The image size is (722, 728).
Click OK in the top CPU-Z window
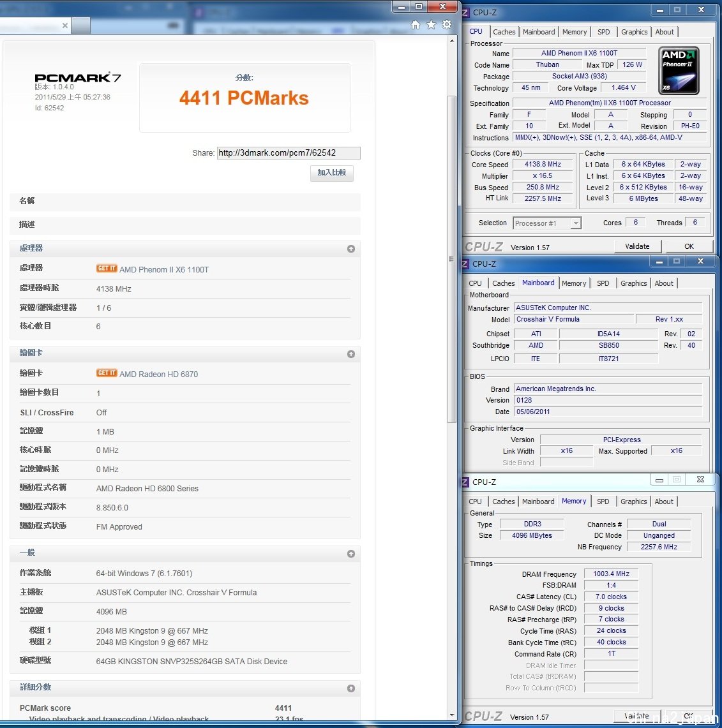[689, 246]
